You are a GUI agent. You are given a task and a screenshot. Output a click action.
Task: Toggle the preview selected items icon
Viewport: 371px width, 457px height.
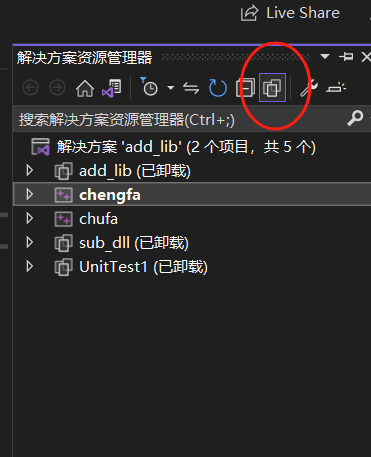[336, 88]
